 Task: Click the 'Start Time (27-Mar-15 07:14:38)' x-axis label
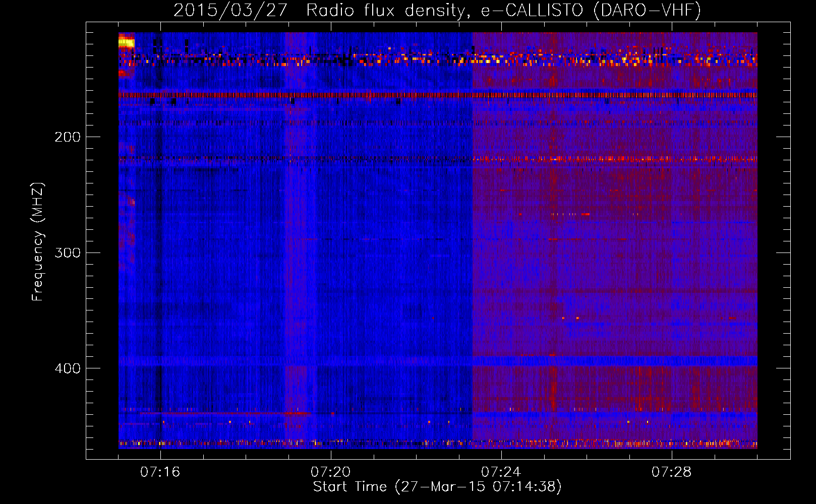[x=437, y=487]
